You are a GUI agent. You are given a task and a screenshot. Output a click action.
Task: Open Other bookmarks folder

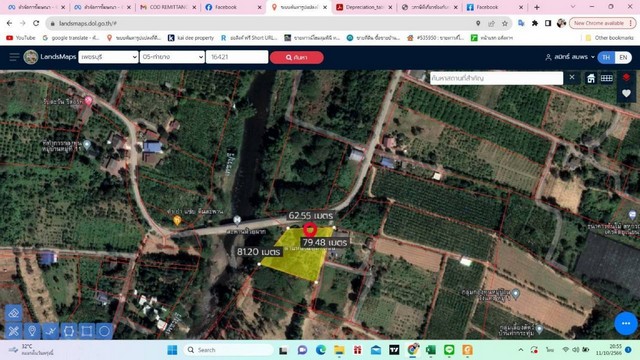coord(609,38)
